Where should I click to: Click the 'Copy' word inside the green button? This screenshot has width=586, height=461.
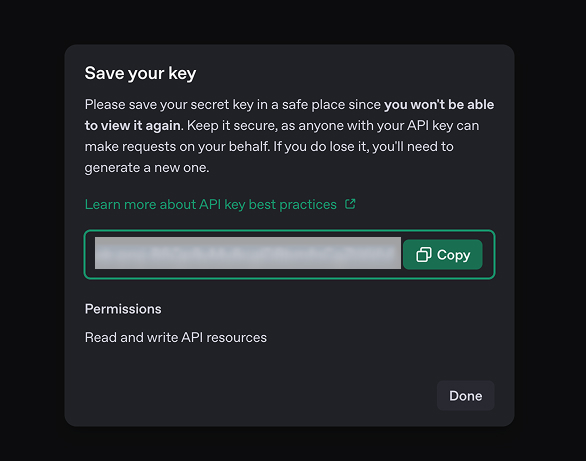453,255
